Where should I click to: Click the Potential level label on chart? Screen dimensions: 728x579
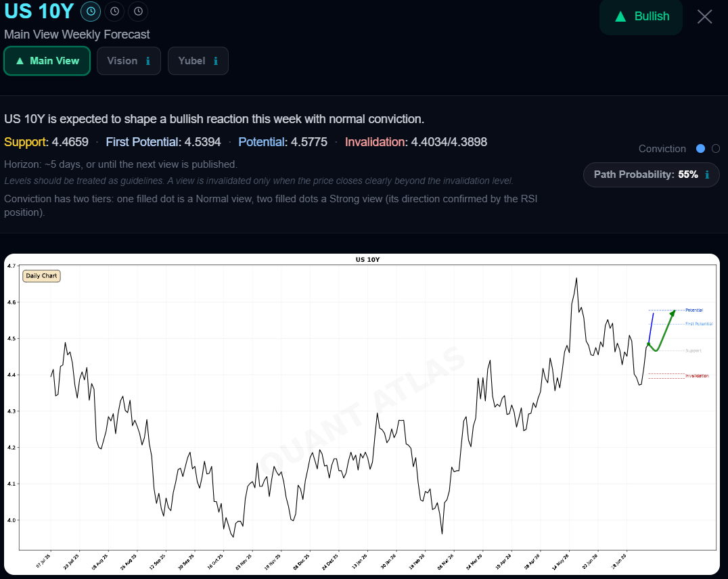tap(694, 310)
